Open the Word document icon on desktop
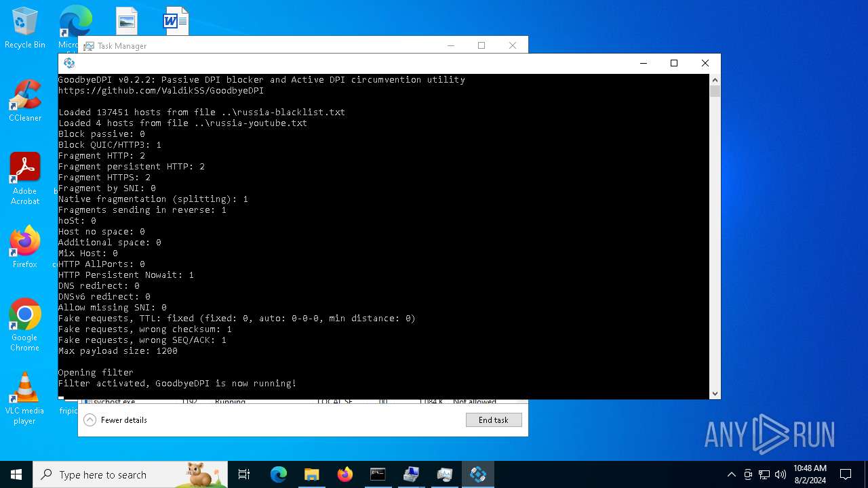868x488 pixels. coord(176,21)
